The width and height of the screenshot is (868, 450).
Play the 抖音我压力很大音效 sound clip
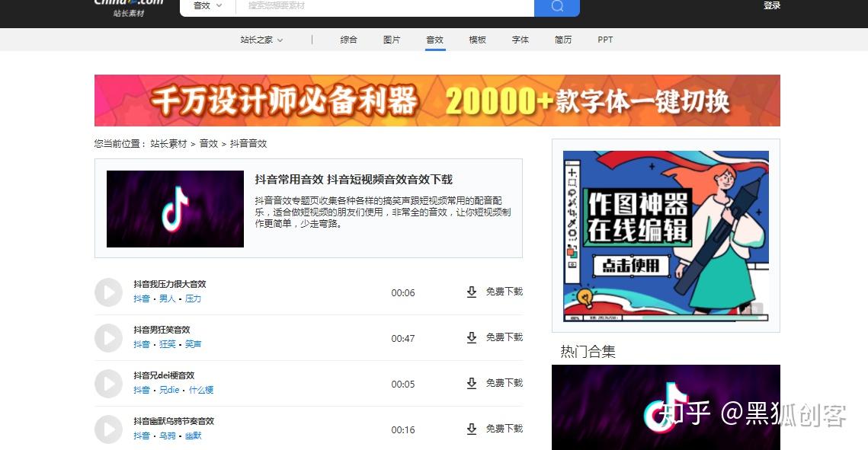[108, 292]
